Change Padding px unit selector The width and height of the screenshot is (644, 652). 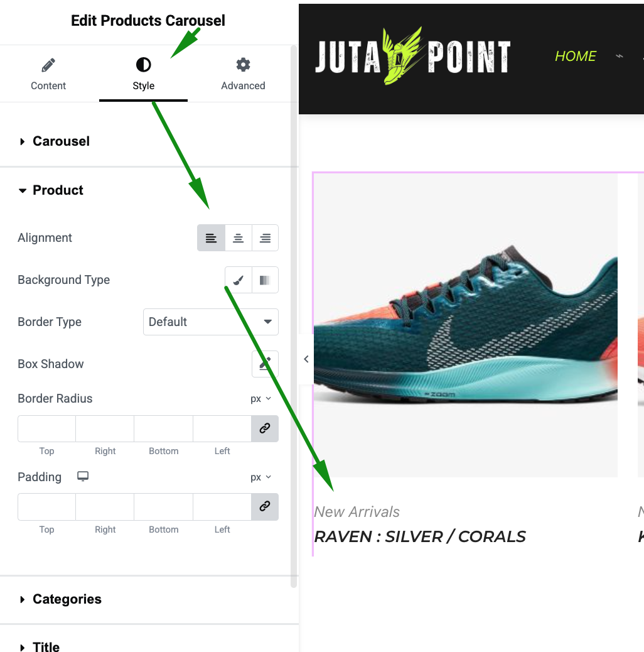(260, 477)
